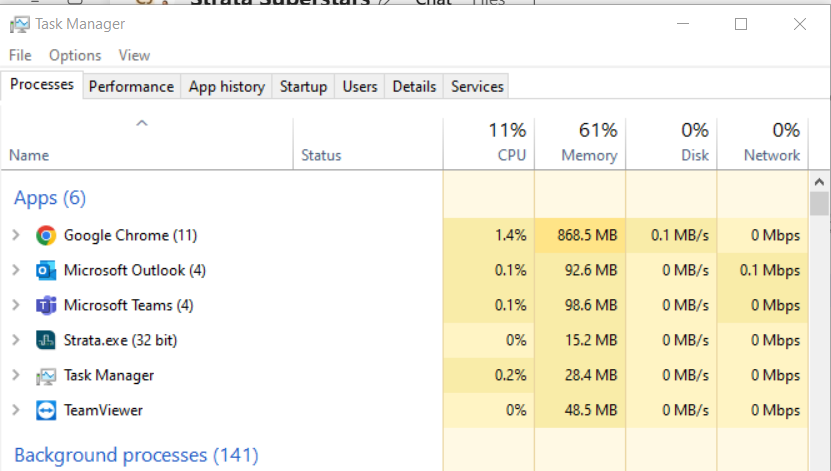Click the Task Manager title bar icon

click(20, 24)
